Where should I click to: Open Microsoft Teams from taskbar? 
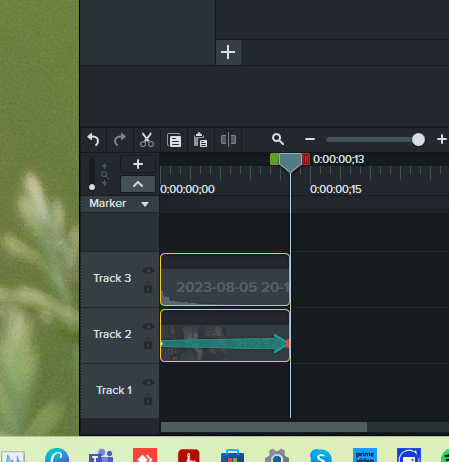coord(101,455)
